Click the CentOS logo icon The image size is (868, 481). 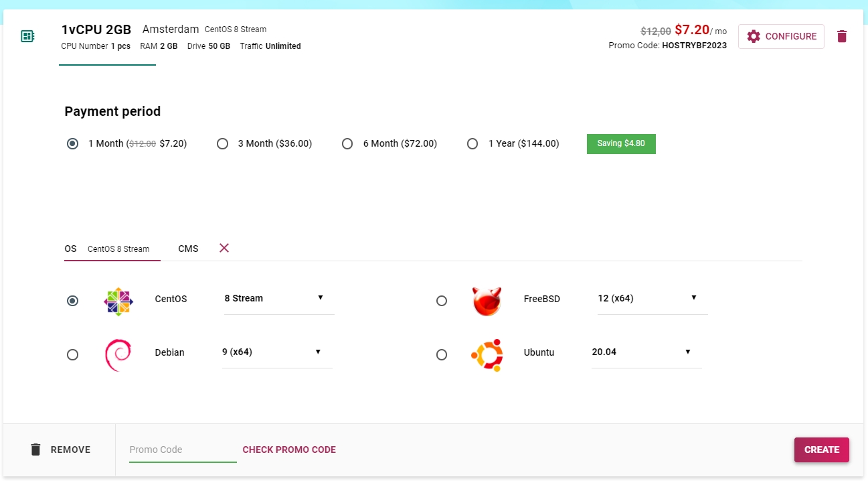pos(118,301)
